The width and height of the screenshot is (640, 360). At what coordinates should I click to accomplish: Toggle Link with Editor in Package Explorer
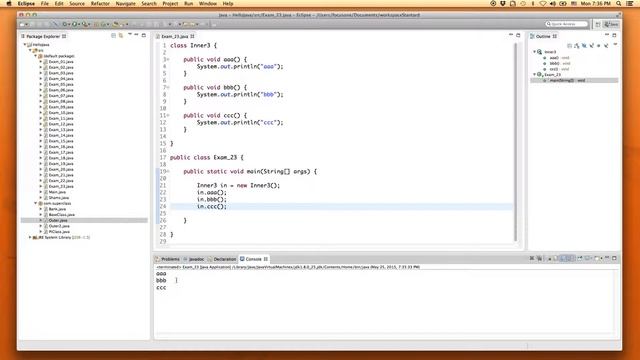(x=121, y=36)
